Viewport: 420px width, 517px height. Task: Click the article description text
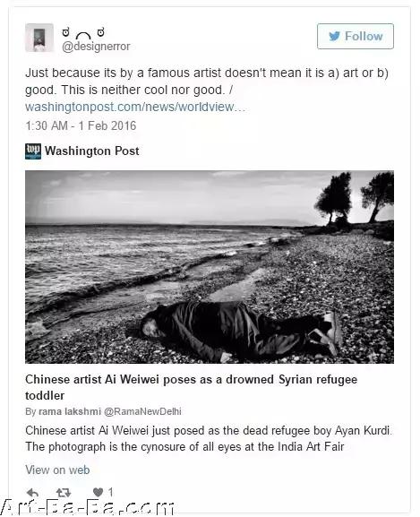coord(209,439)
